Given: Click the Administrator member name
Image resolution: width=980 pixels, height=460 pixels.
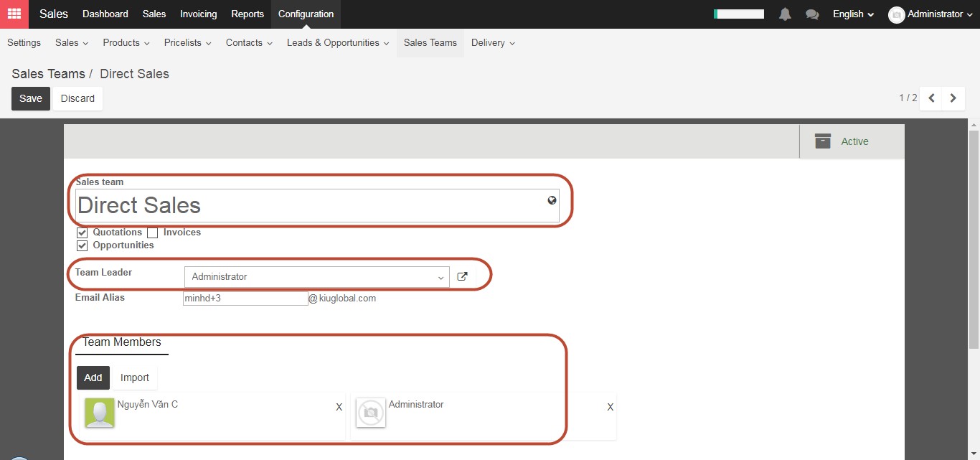Looking at the screenshot, I should (416, 405).
